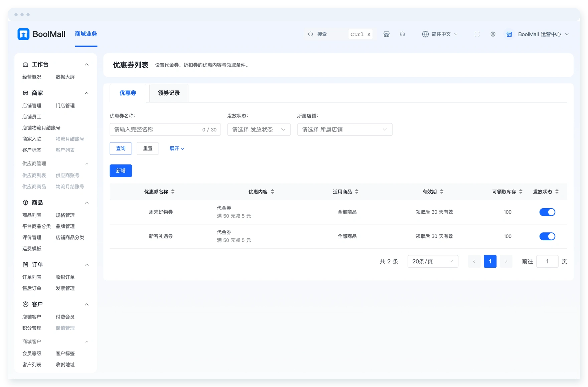This screenshot has width=588, height=387.
Task: Click the 新增 button
Action: [x=121, y=171]
